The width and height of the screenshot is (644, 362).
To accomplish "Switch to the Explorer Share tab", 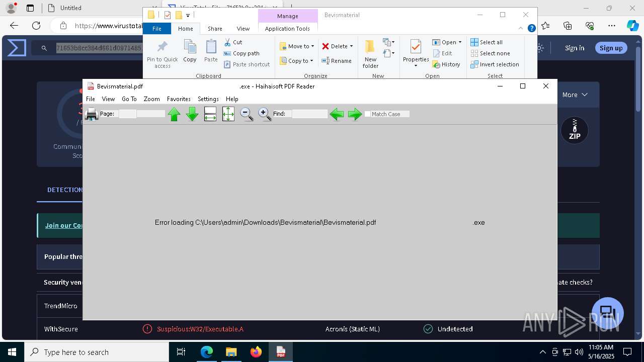I will point(215,29).
